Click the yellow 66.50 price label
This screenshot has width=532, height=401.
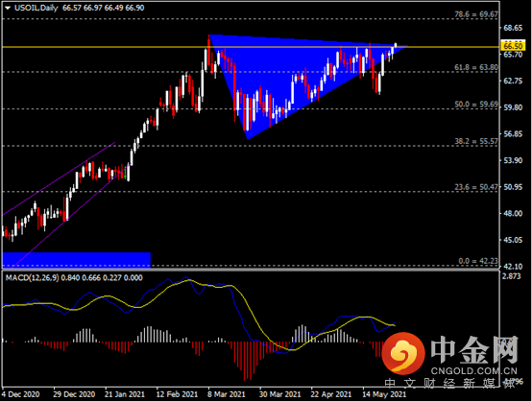pos(513,46)
